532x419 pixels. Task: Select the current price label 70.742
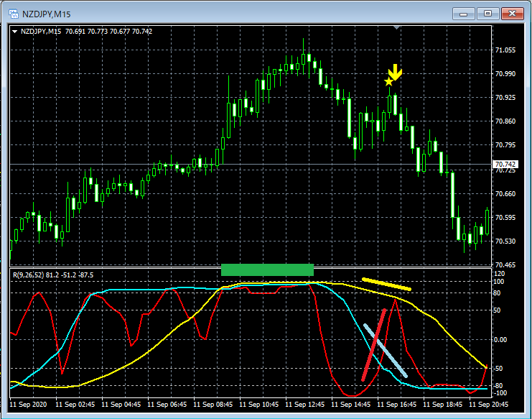tap(505, 165)
